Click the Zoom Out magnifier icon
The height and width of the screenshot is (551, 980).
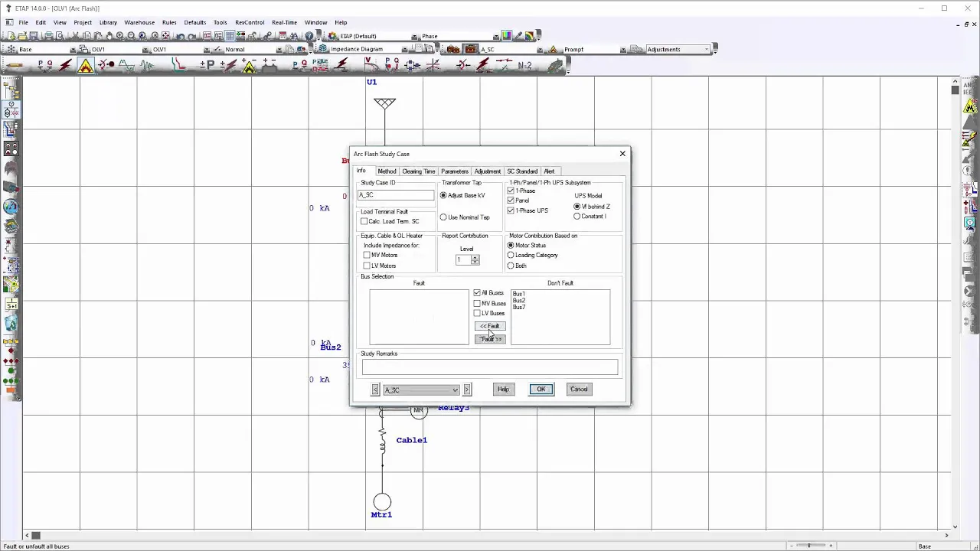click(131, 36)
